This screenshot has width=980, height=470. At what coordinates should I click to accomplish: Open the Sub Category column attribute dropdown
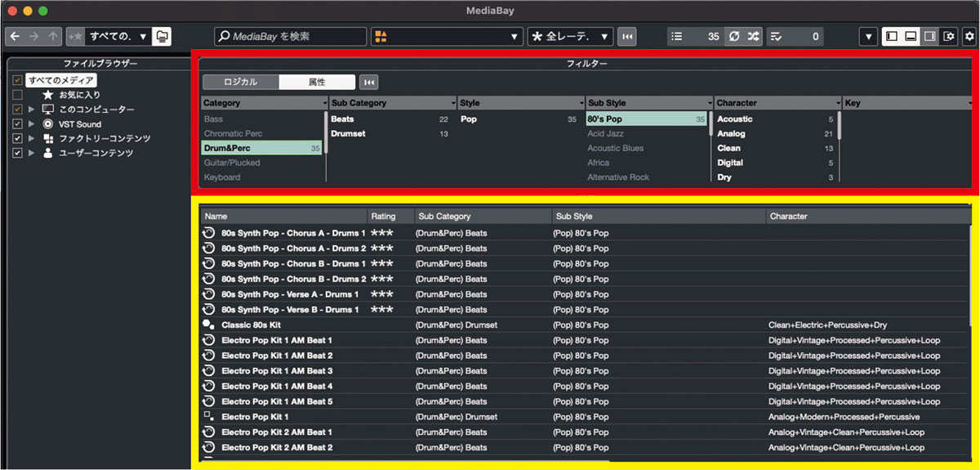coord(452,103)
